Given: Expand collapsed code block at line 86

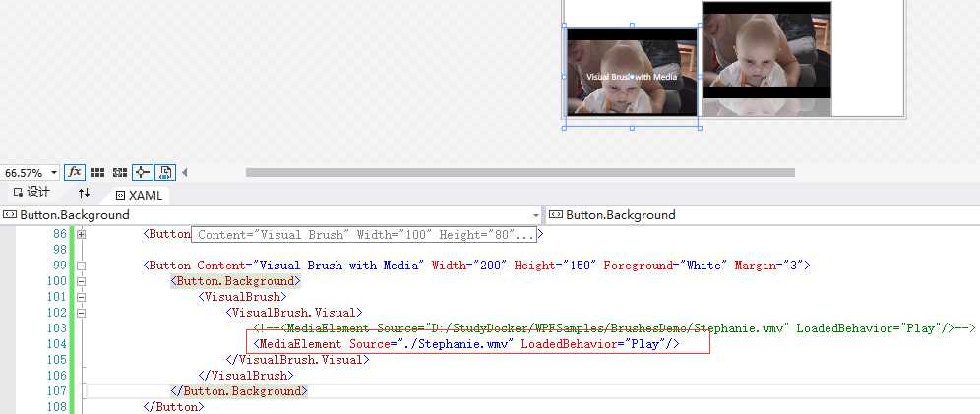Looking at the screenshot, I should pyautogui.click(x=82, y=234).
